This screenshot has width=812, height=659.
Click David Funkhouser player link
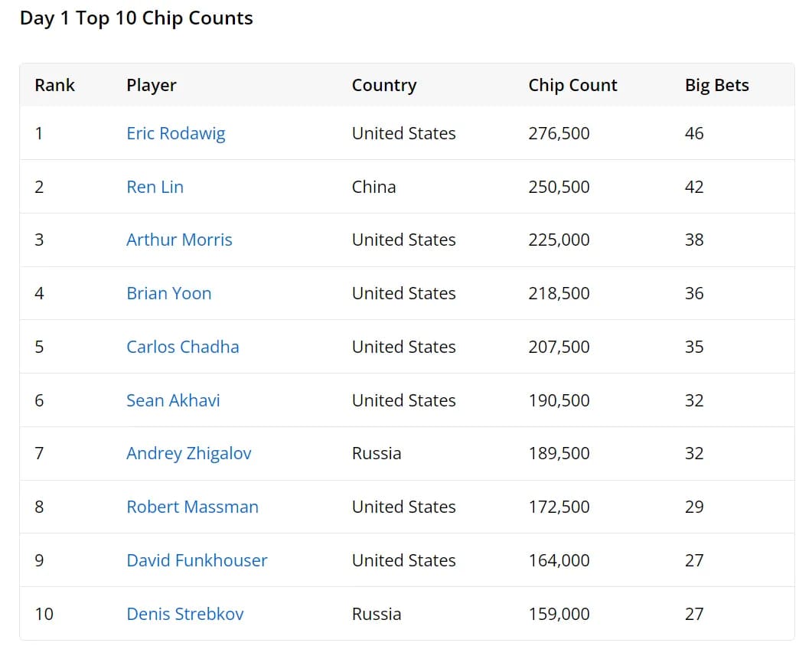pyautogui.click(x=197, y=560)
